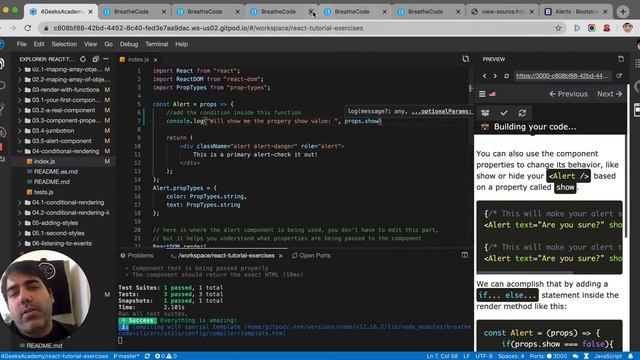Screen dimensions: 640x360
Task: Close the index.js editor tab
Action: click(155, 60)
